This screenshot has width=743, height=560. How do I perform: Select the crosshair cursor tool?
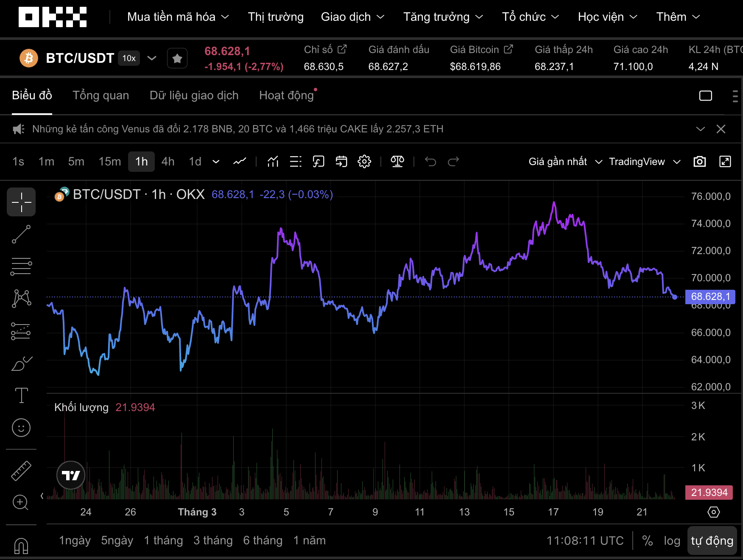[21, 202]
